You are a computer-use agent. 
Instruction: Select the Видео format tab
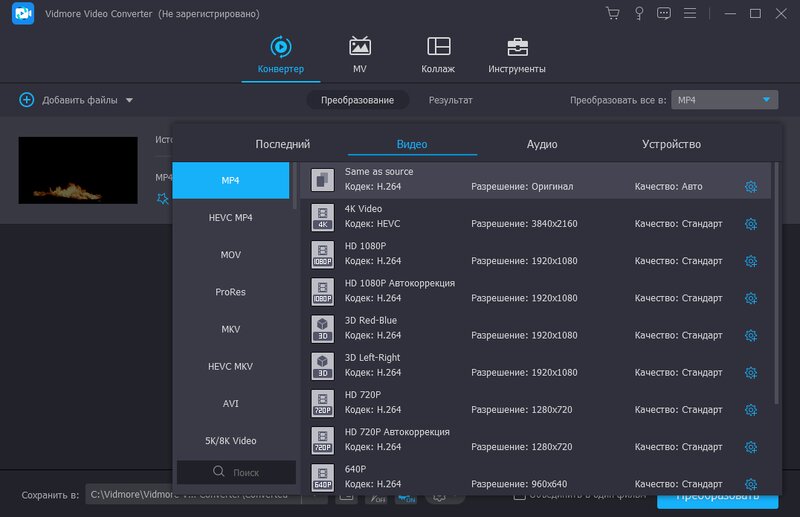click(x=412, y=144)
